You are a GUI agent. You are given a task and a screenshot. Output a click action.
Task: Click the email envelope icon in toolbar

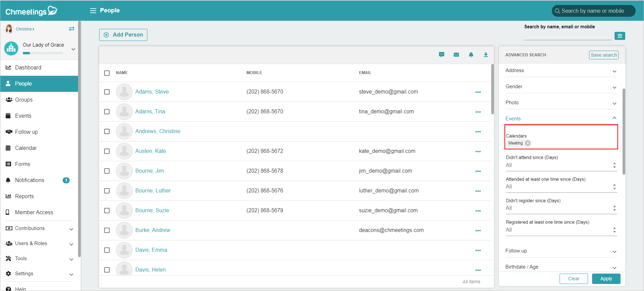click(x=456, y=55)
